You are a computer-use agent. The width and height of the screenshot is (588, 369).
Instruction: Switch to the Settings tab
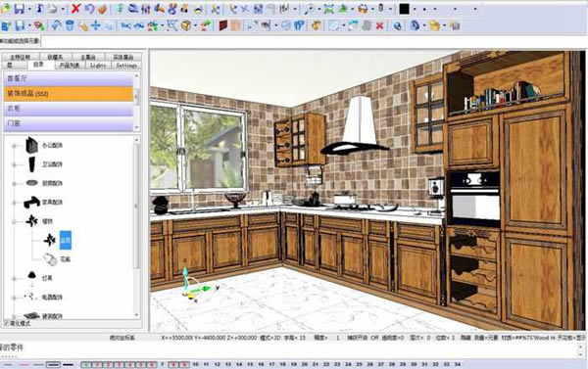tap(126, 66)
